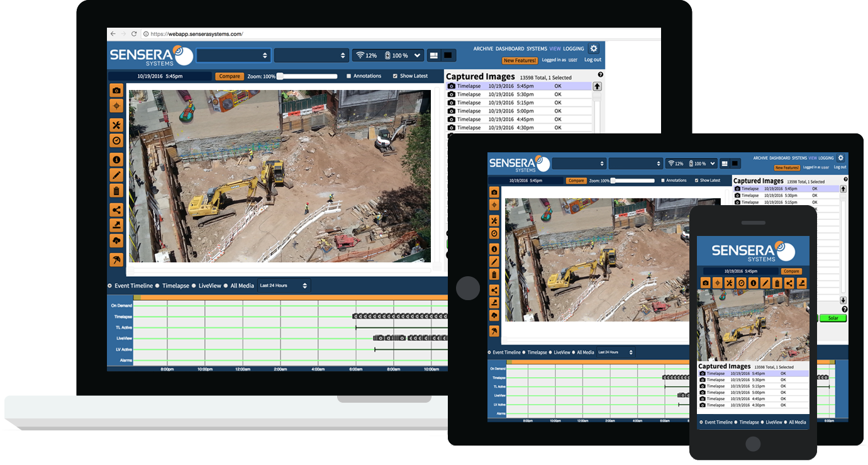
Task: Click the Compare button on the laptop
Action: click(x=230, y=76)
